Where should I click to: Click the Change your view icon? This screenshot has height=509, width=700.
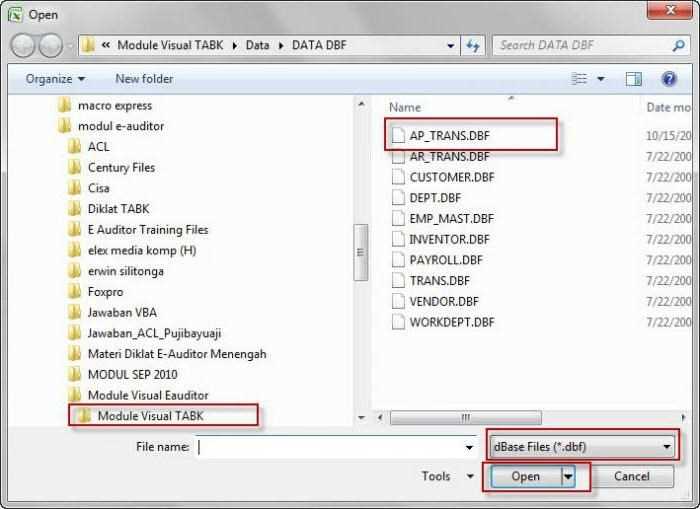click(579, 79)
